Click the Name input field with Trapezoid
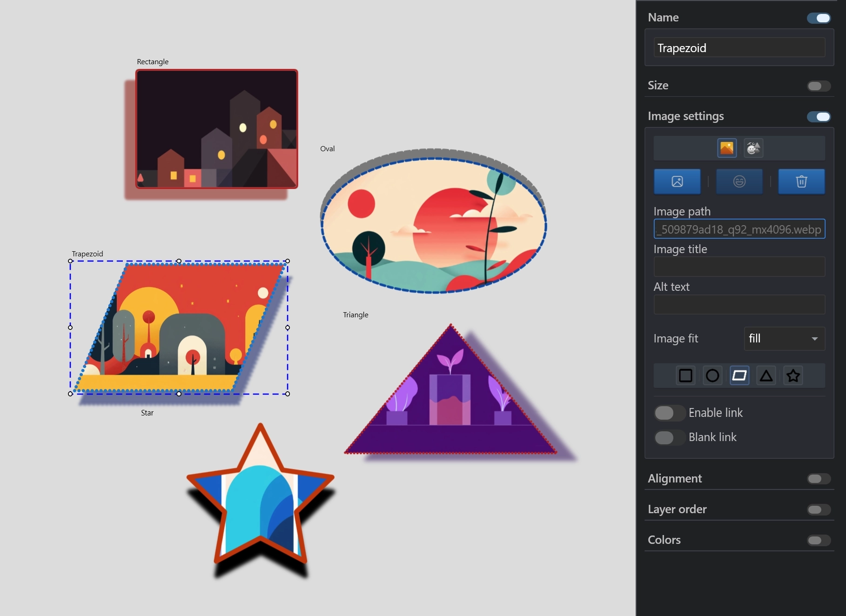 pyautogui.click(x=739, y=47)
